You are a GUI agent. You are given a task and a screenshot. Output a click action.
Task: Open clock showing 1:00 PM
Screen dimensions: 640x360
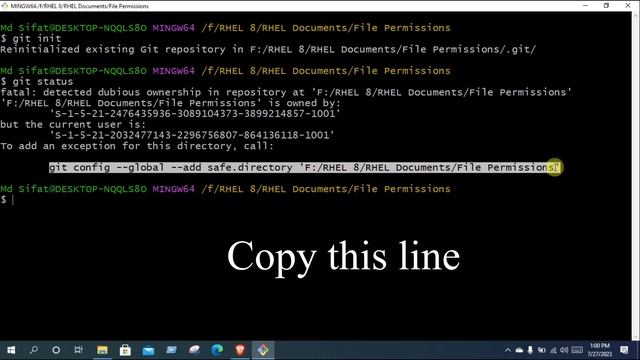pos(600,350)
